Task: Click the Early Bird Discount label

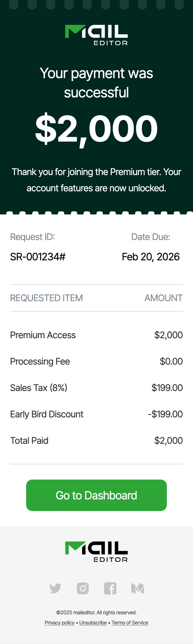Action: click(x=47, y=414)
